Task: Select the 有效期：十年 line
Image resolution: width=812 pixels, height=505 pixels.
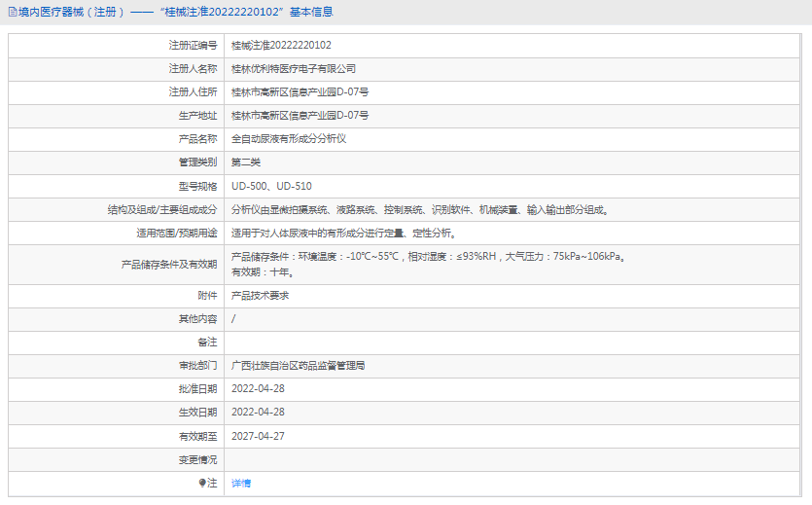Action: pos(264,271)
